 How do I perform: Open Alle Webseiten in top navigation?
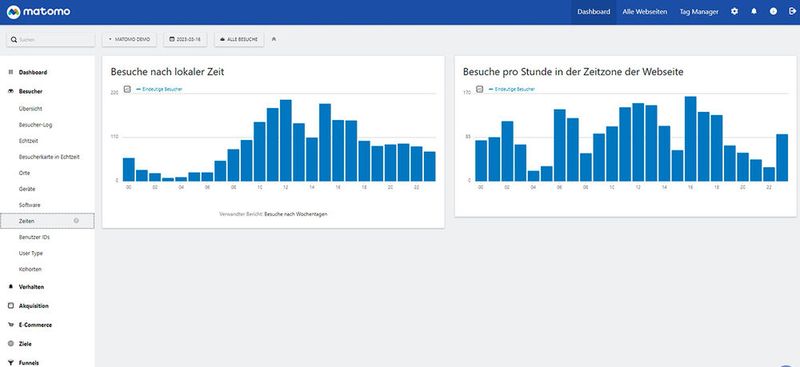click(644, 12)
